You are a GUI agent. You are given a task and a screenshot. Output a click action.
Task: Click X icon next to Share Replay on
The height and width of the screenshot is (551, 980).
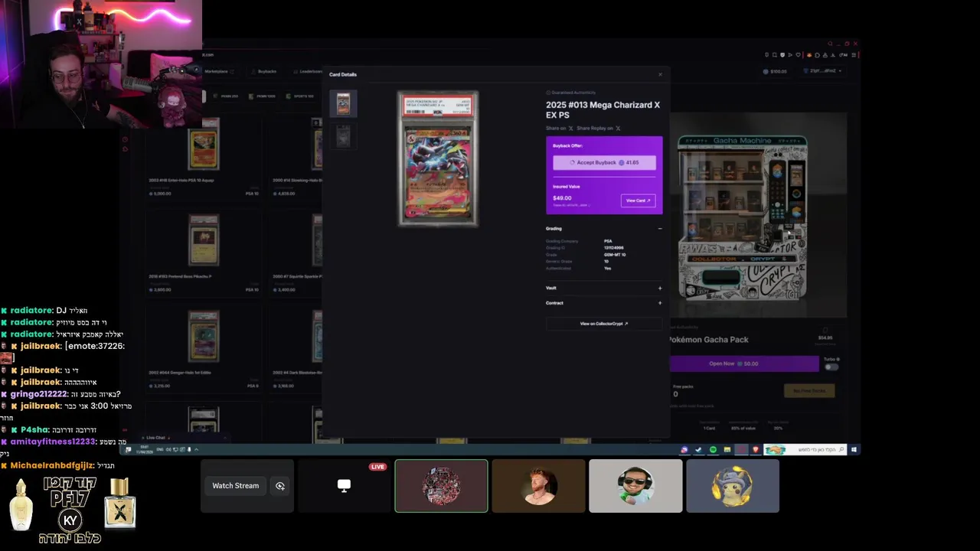[618, 129]
